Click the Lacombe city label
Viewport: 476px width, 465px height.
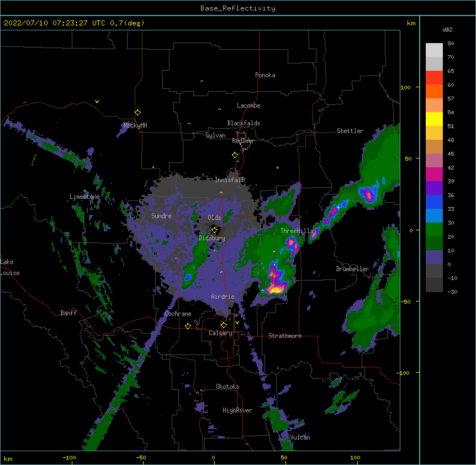tap(248, 105)
